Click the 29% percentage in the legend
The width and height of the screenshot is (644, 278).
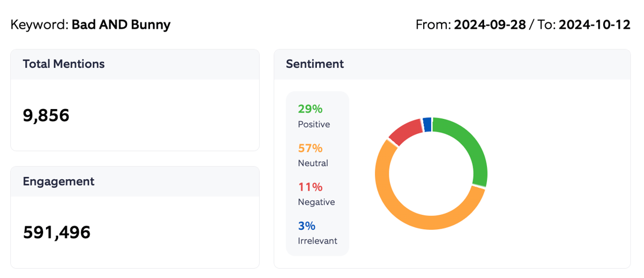click(x=310, y=109)
